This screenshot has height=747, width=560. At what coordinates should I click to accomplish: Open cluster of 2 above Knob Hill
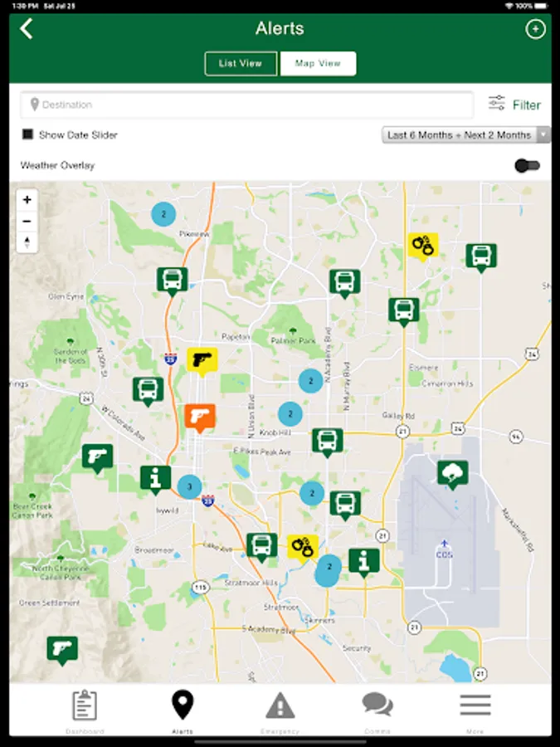pyautogui.click(x=290, y=414)
